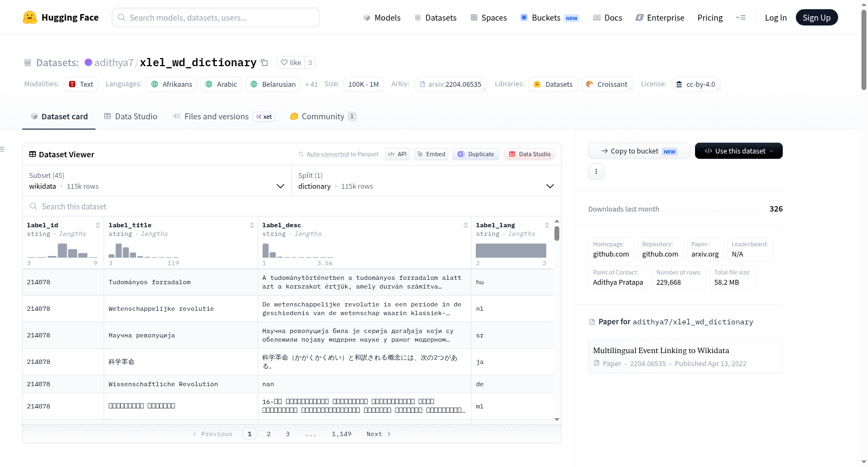Open Use this dataset dropdown
Screen dimensions: 868x467
(x=738, y=151)
